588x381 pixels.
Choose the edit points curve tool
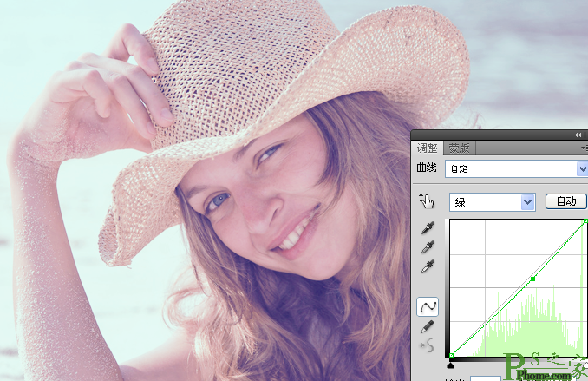tap(428, 306)
